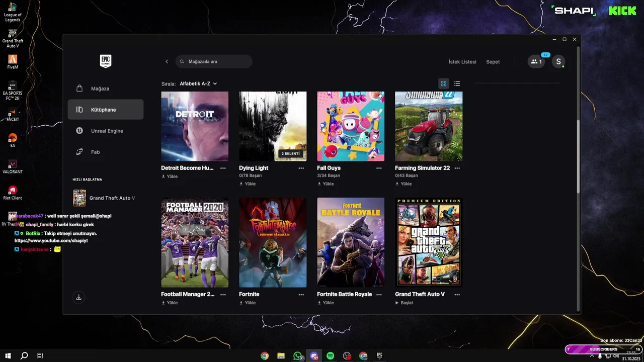This screenshot has height=362, width=644.
Task: Click Yükle under Fortnite
Action: (x=248, y=303)
